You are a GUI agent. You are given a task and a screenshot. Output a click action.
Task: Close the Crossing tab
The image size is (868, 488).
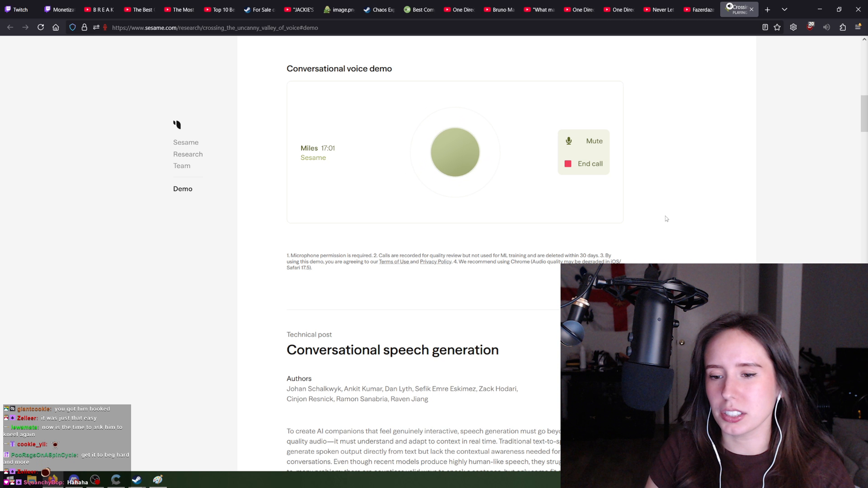(x=751, y=10)
